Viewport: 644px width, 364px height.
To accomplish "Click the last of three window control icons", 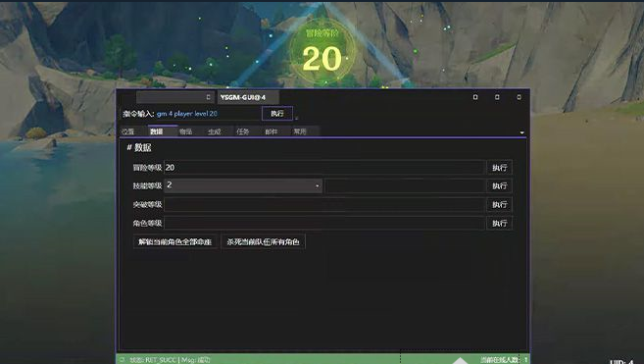I will (519, 97).
